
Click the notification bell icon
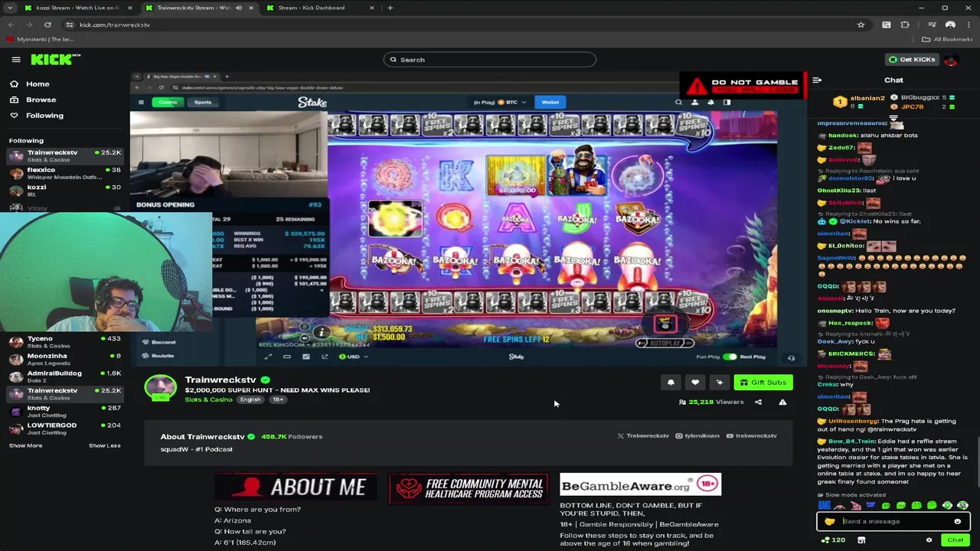[671, 383]
